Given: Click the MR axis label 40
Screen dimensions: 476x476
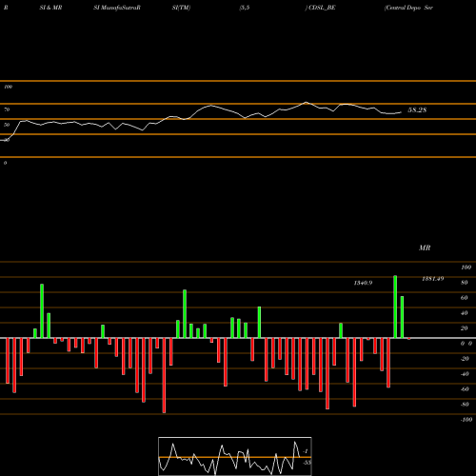Looking at the screenshot, I should [x=465, y=313].
